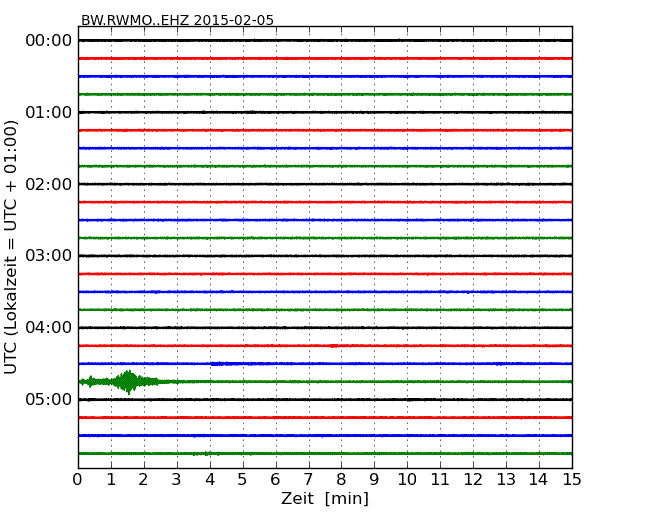Select the 05:00 y-axis tick label
The width and height of the screenshot is (650, 520).
[x=49, y=399]
